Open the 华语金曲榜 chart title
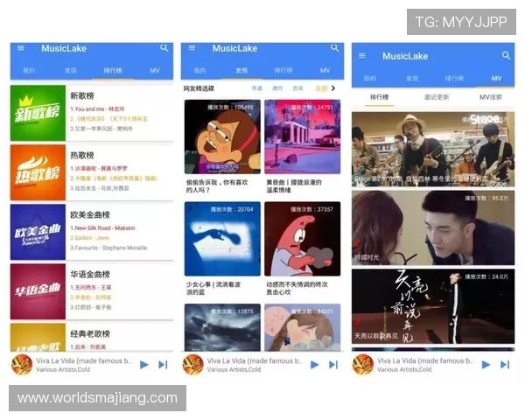 pyautogui.click(x=90, y=275)
